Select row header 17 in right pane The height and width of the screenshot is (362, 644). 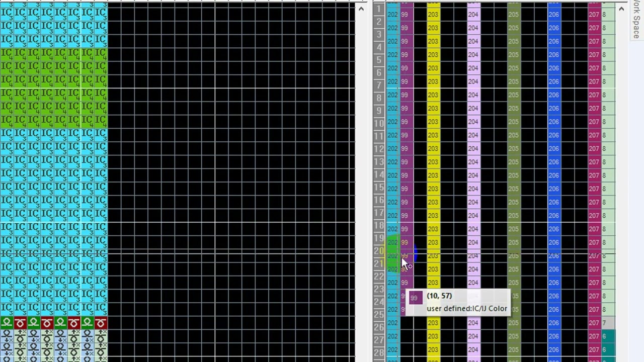pyautogui.click(x=379, y=213)
